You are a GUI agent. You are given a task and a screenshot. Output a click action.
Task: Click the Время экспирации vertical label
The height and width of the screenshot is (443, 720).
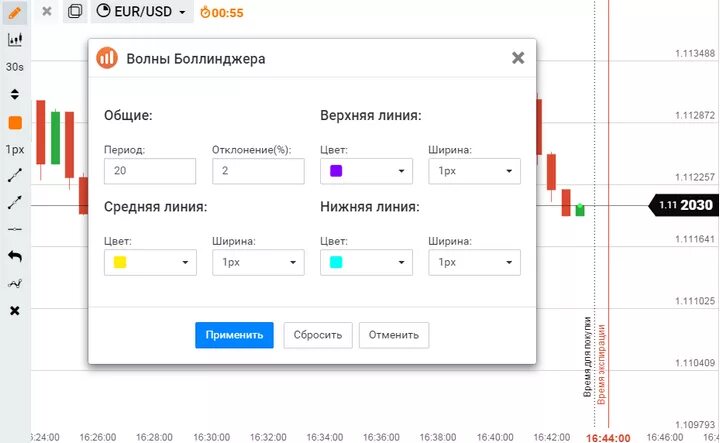pos(602,364)
